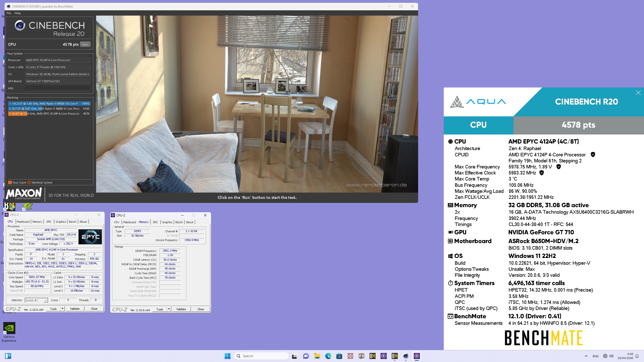Click the AQUA logo in BenchMate panel
Image resolution: width=644 pixels, height=362 pixels.
478,102
